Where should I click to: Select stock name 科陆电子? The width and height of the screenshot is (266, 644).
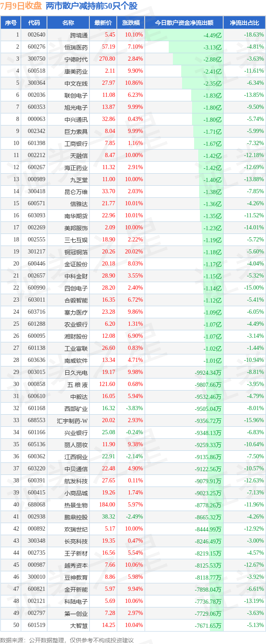click(76, 601)
